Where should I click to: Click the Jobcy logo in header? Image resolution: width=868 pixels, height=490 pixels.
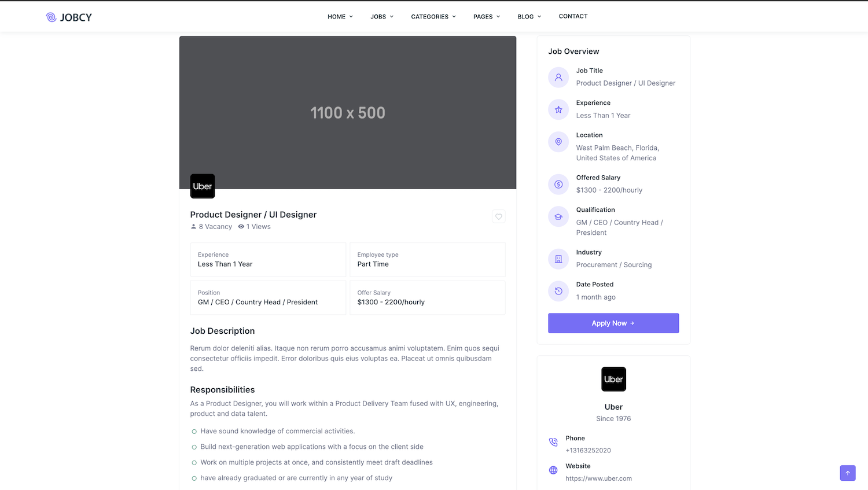69,17
